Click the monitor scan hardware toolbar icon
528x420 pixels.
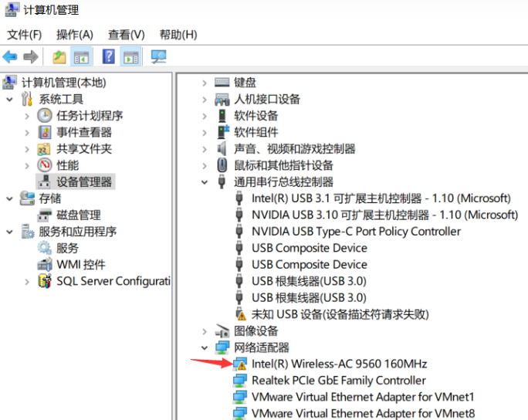coord(159,57)
